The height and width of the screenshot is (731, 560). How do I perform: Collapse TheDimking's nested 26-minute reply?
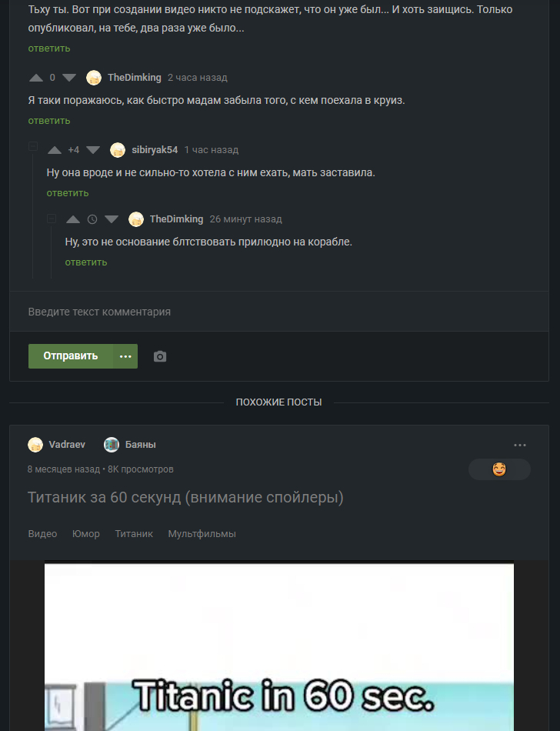[52, 219]
